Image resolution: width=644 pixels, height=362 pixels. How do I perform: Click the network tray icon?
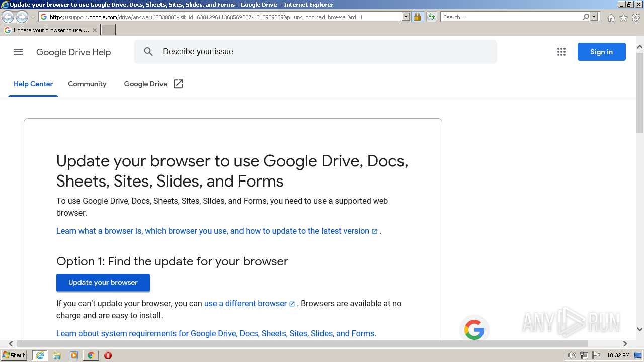point(584,355)
